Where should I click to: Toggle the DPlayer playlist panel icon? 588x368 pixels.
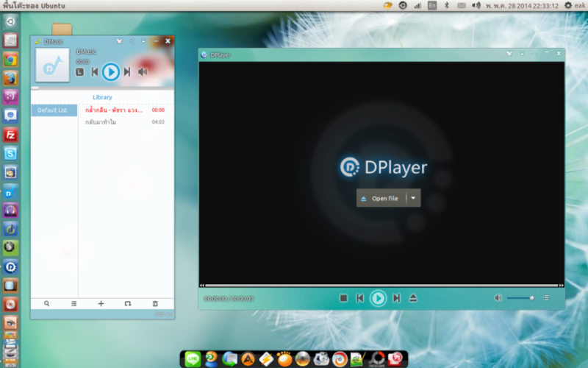click(545, 298)
